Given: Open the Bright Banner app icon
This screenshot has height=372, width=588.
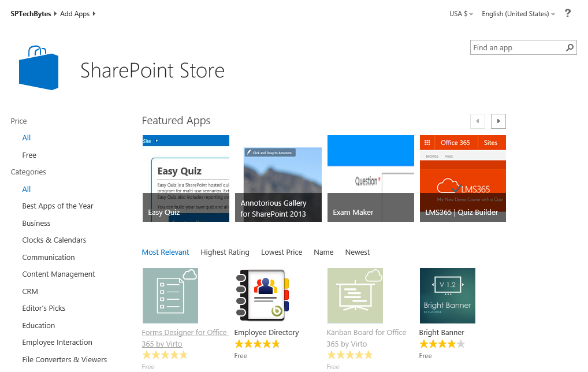Looking at the screenshot, I should 447,295.
